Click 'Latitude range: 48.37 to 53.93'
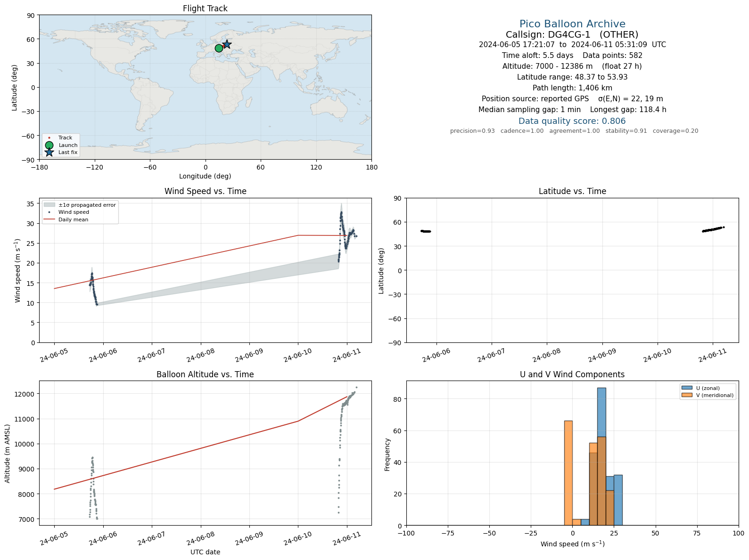This screenshot has width=749, height=560. click(x=572, y=77)
